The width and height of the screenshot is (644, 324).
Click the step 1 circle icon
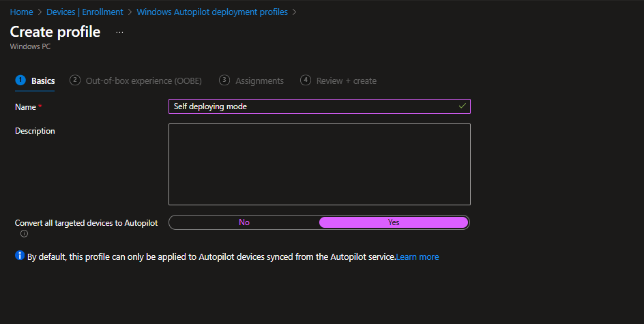pos(20,80)
